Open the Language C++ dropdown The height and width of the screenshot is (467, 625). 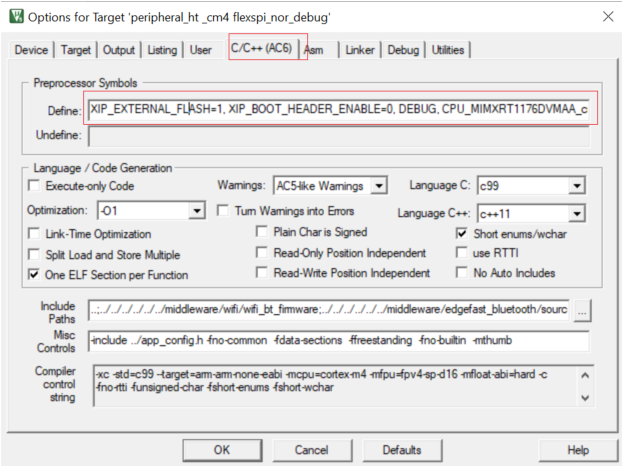click(x=577, y=213)
